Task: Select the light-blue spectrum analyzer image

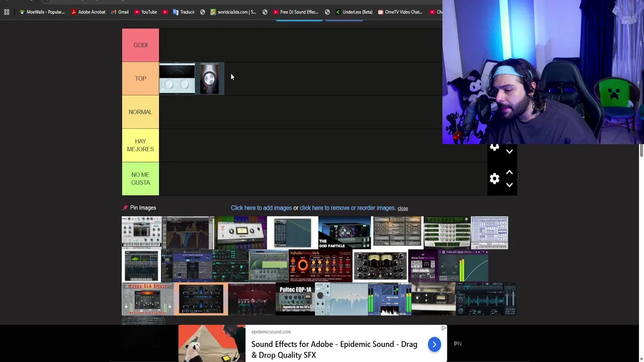Action: [x=342, y=299]
